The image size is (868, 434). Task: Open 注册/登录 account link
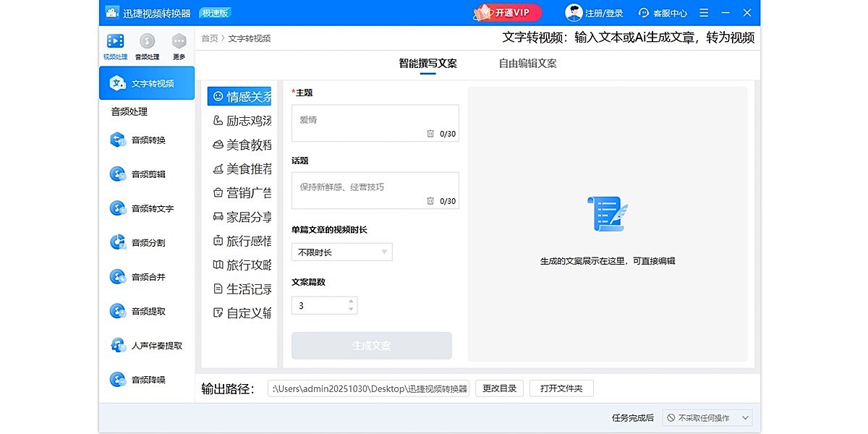point(605,12)
